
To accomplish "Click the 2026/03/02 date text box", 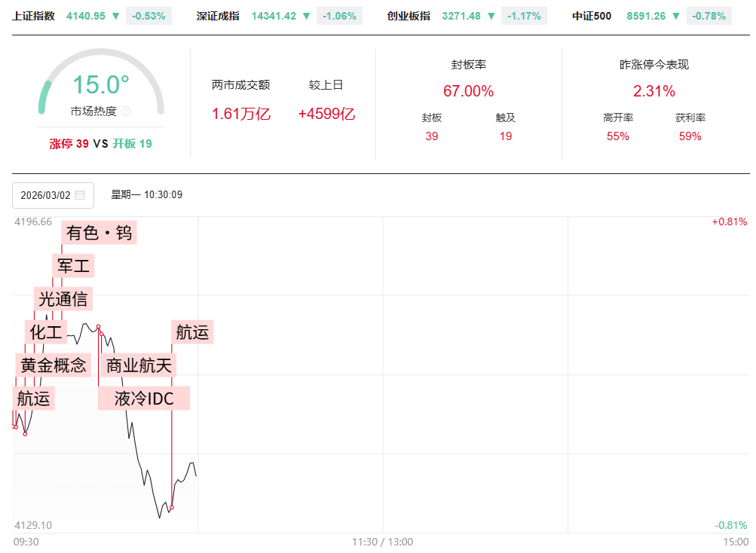I will 45,195.
